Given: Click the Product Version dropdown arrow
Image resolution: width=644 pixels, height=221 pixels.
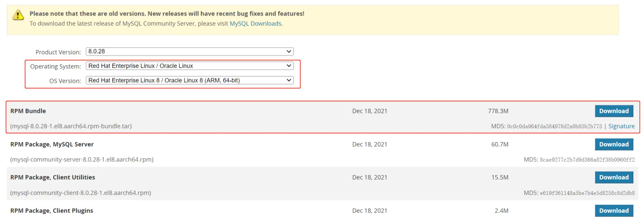Looking at the screenshot, I should click(x=289, y=52).
